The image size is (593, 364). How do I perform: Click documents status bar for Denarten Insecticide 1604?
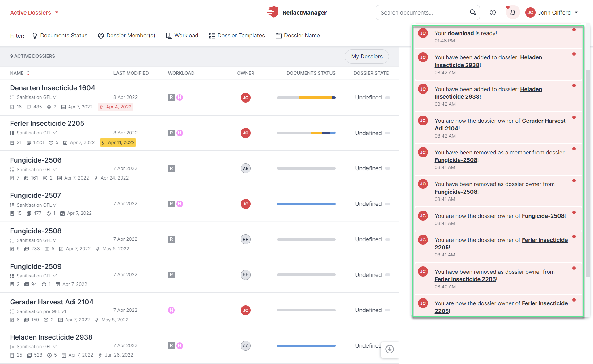(x=306, y=98)
